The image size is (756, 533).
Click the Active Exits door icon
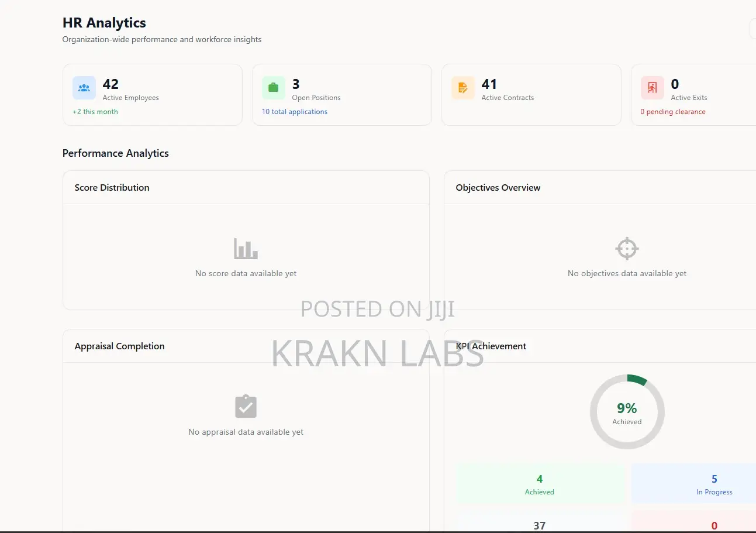[653, 88]
